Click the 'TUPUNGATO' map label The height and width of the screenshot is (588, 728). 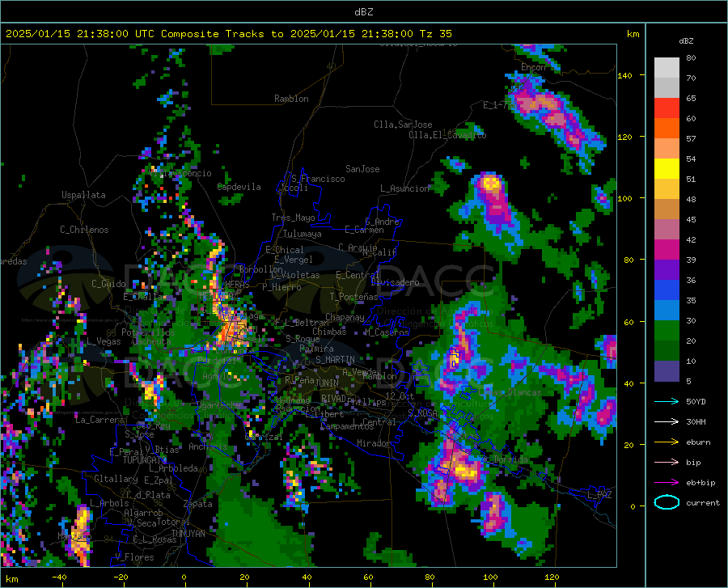pos(145,460)
